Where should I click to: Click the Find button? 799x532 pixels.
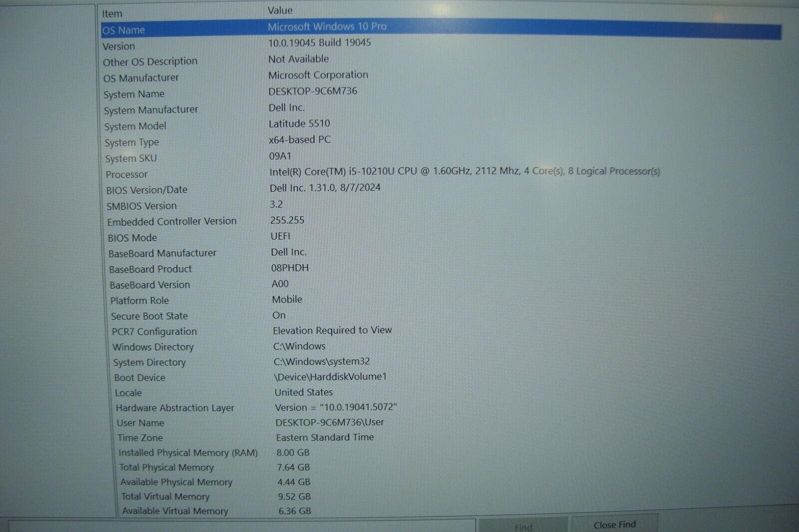click(523, 527)
